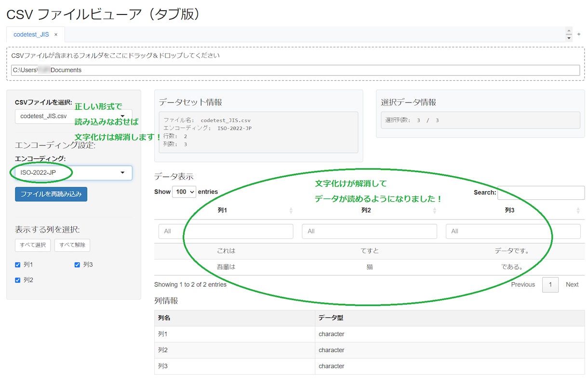Click the 行数: 2 info line
This screenshot has width=588, height=378.
(x=175, y=136)
